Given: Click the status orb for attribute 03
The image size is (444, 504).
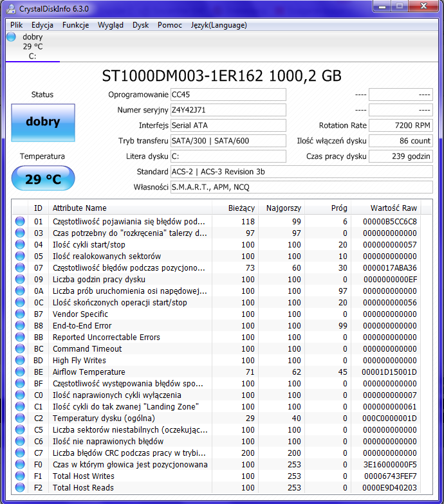Looking at the screenshot, I should tap(20, 233).
